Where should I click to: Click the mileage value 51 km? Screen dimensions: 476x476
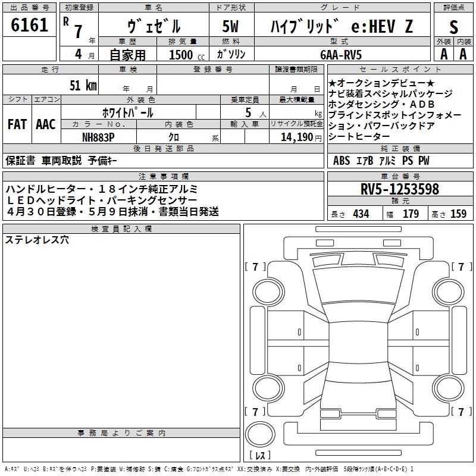pyautogui.click(x=83, y=85)
